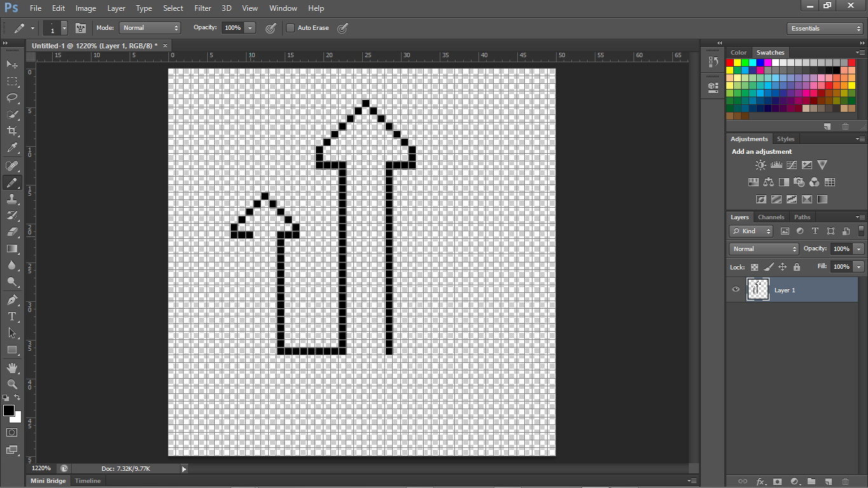
Task: Open the Filter menu
Action: [203, 8]
